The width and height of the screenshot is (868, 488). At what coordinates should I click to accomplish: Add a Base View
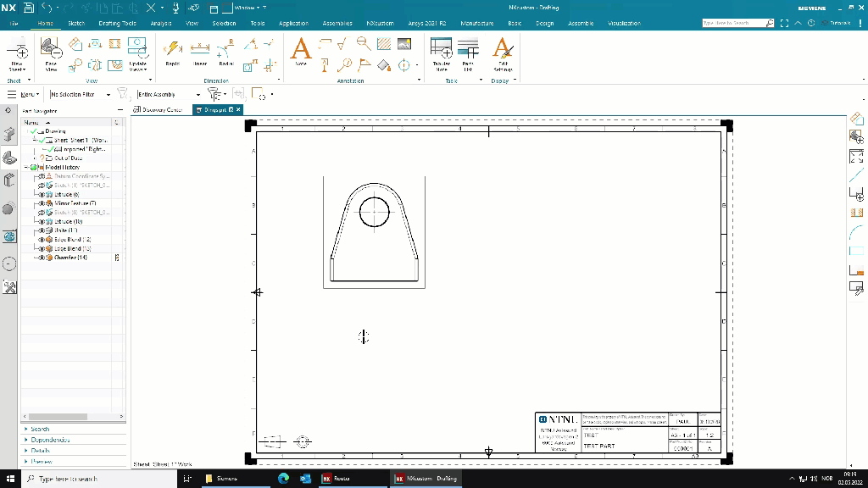click(x=51, y=53)
